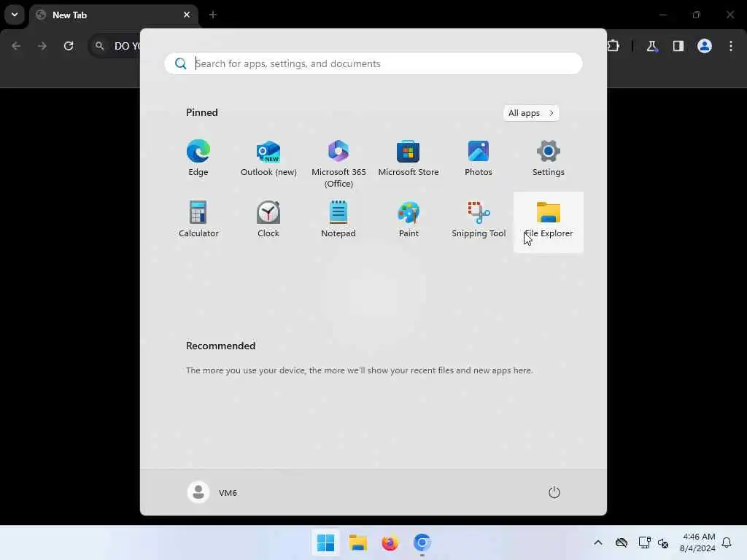
Task: Open browser extensions puzzle icon
Action: (613, 46)
